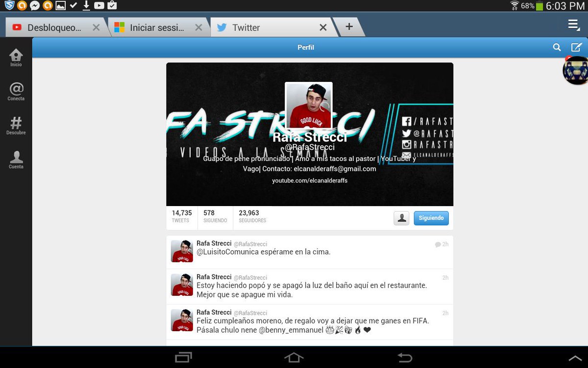The width and height of the screenshot is (588, 368).
Task: Open the shield notification icon in status bar
Action: [9, 6]
